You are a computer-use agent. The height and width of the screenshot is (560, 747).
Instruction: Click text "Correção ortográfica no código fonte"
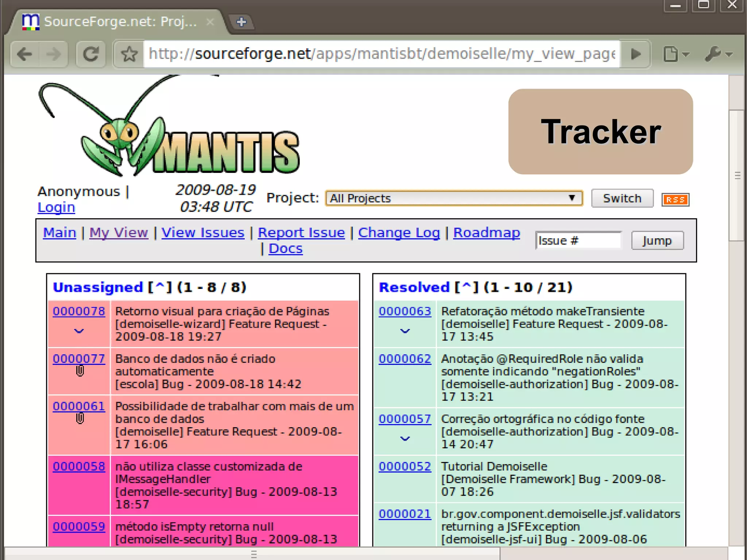(543, 419)
